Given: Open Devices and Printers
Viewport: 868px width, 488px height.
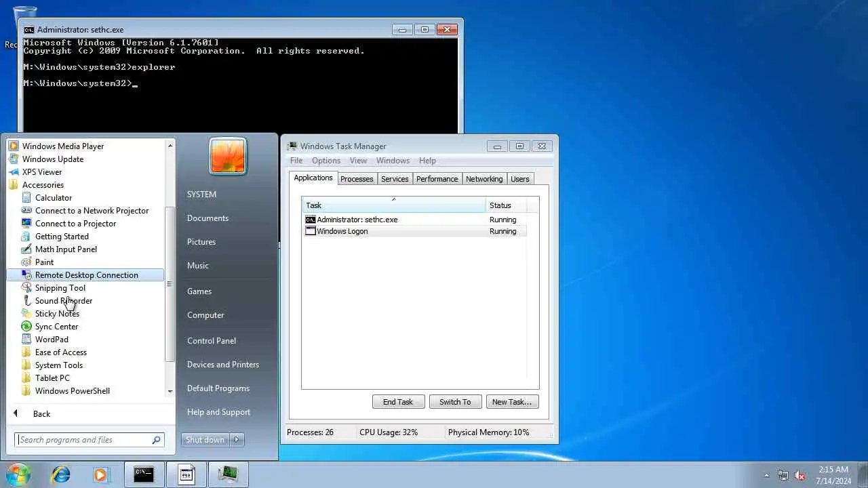Looking at the screenshot, I should [x=223, y=364].
